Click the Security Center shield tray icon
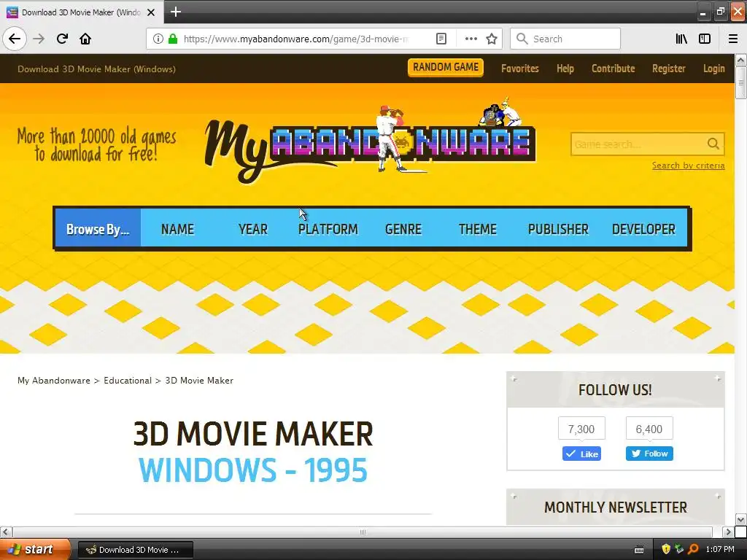Image resolution: width=747 pixels, height=560 pixels. pyautogui.click(x=666, y=549)
